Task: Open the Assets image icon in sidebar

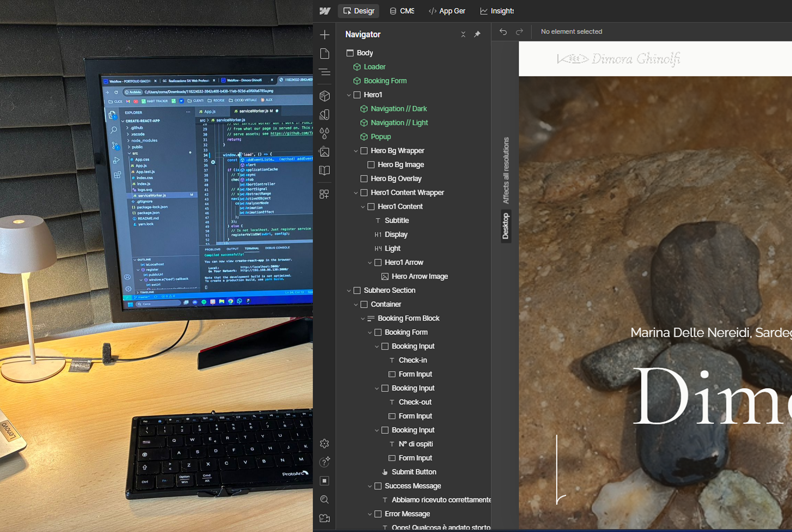Action: tap(325, 152)
